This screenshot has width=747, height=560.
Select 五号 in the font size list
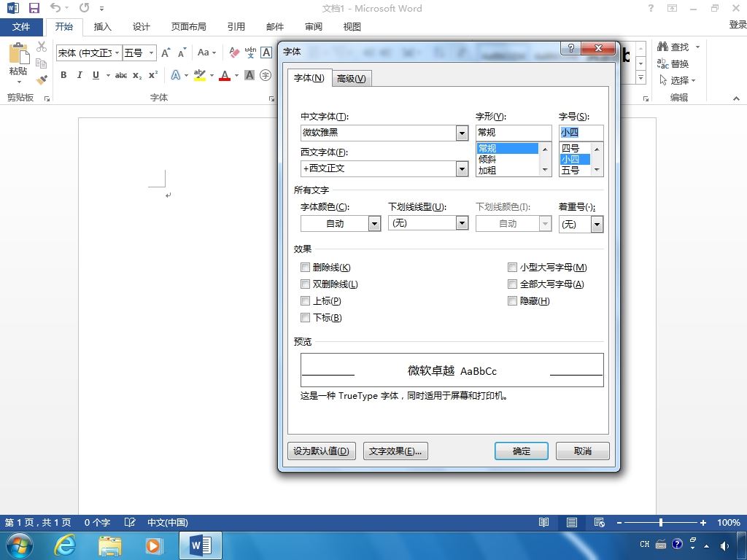tap(576, 170)
